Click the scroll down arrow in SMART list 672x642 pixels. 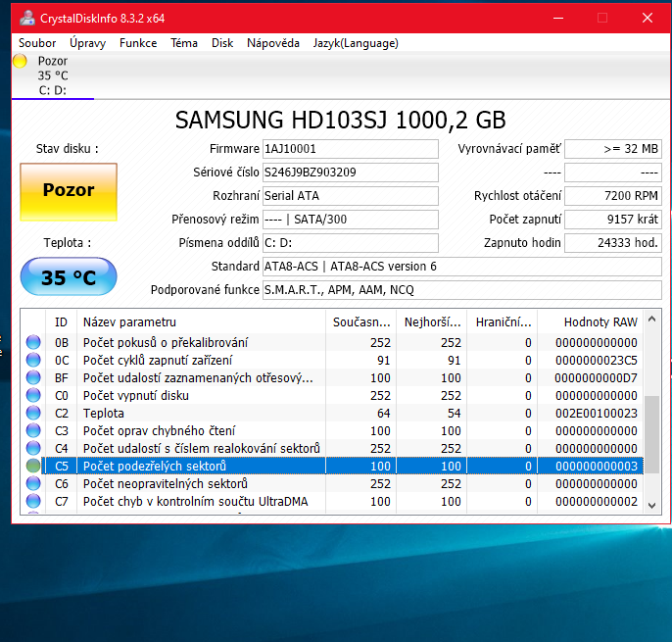coord(652,505)
